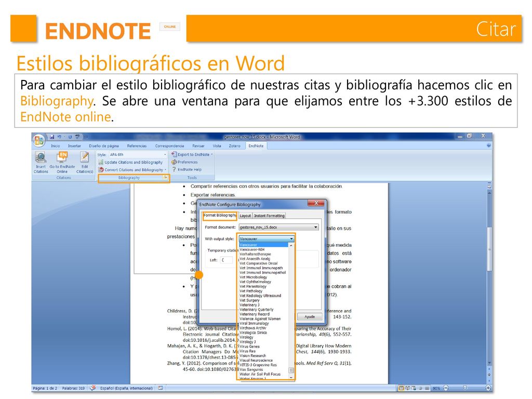This screenshot has width=532, height=399.
Task: Open EndNote Preferences
Action: pyautogui.click(x=184, y=162)
